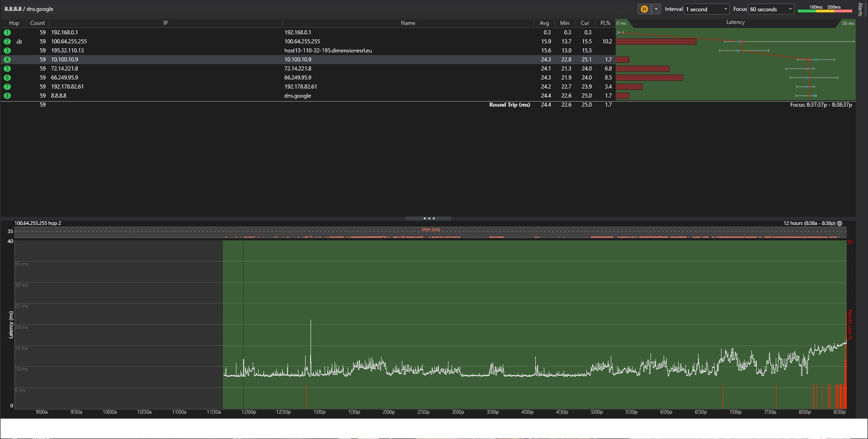The width and height of the screenshot is (868, 439).
Task: Open the dropdown arrow beside the pause button
Action: [x=656, y=9]
